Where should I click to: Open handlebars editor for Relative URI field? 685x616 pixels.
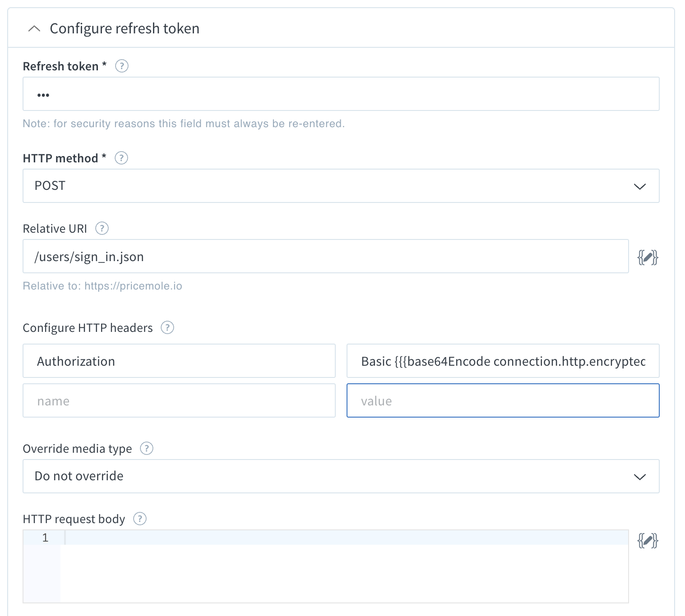tap(648, 257)
